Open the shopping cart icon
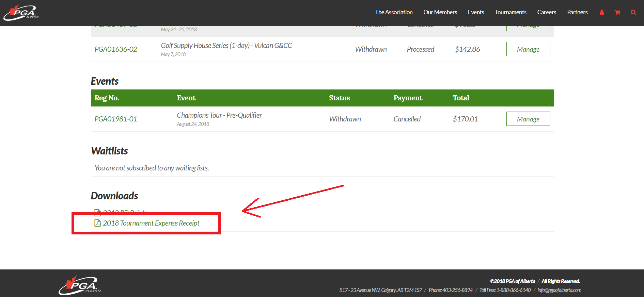Image resolution: width=644 pixels, height=297 pixels. click(x=617, y=13)
